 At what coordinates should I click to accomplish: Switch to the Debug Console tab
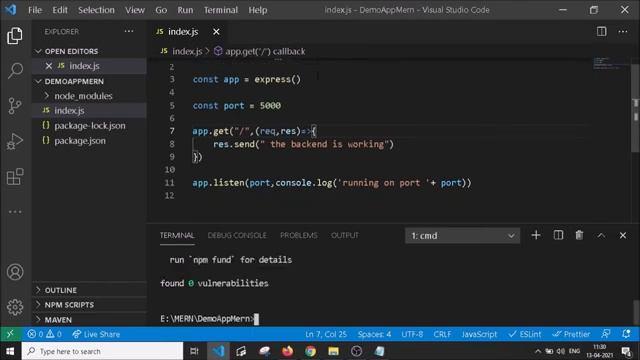[x=237, y=236]
